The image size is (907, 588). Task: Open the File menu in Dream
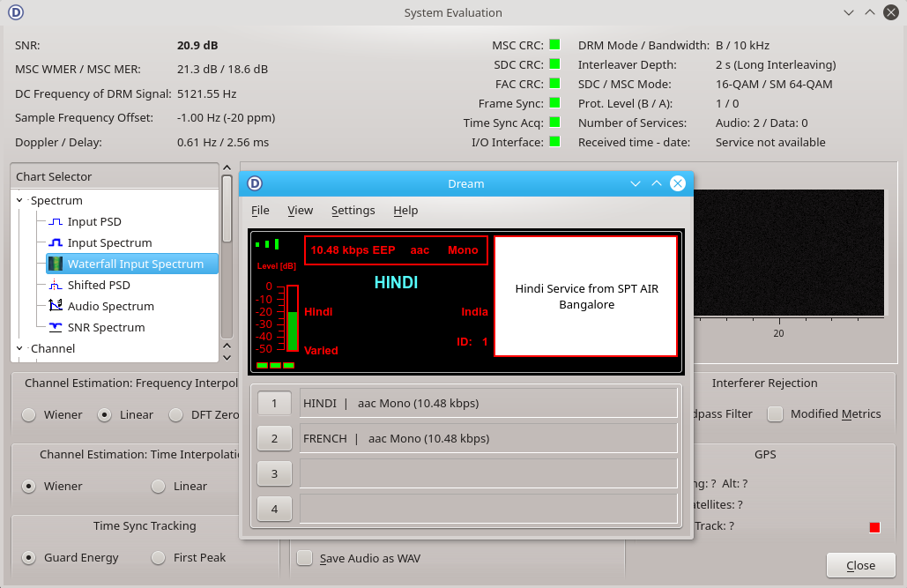(x=260, y=211)
